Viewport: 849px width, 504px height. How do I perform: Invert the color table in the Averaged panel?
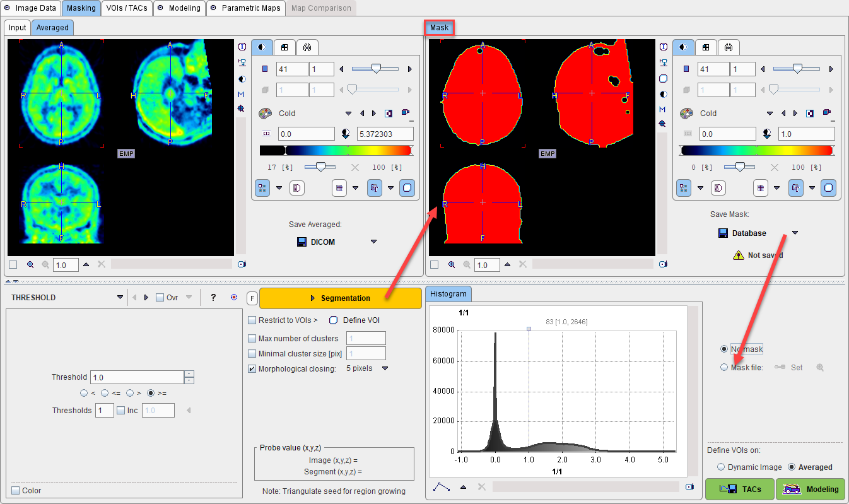[389, 114]
